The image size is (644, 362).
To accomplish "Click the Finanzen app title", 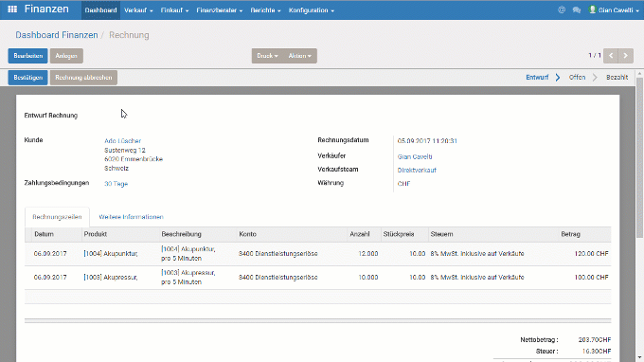I will (46, 9).
